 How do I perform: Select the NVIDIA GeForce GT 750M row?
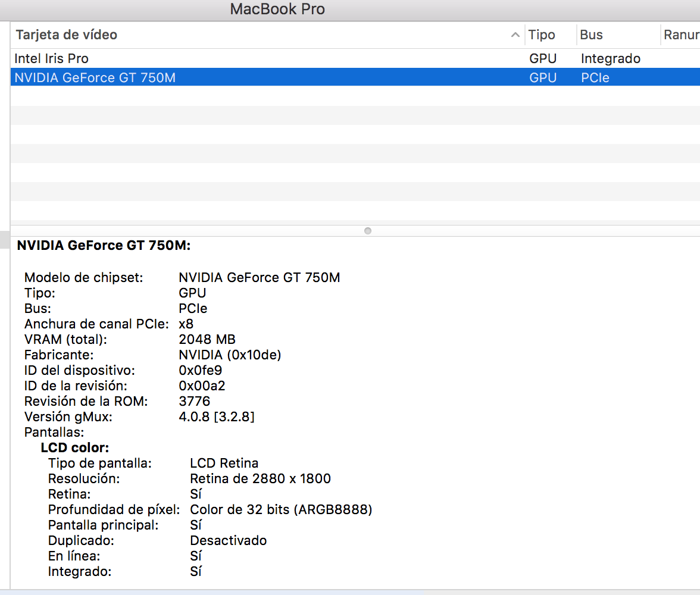[x=355, y=77]
